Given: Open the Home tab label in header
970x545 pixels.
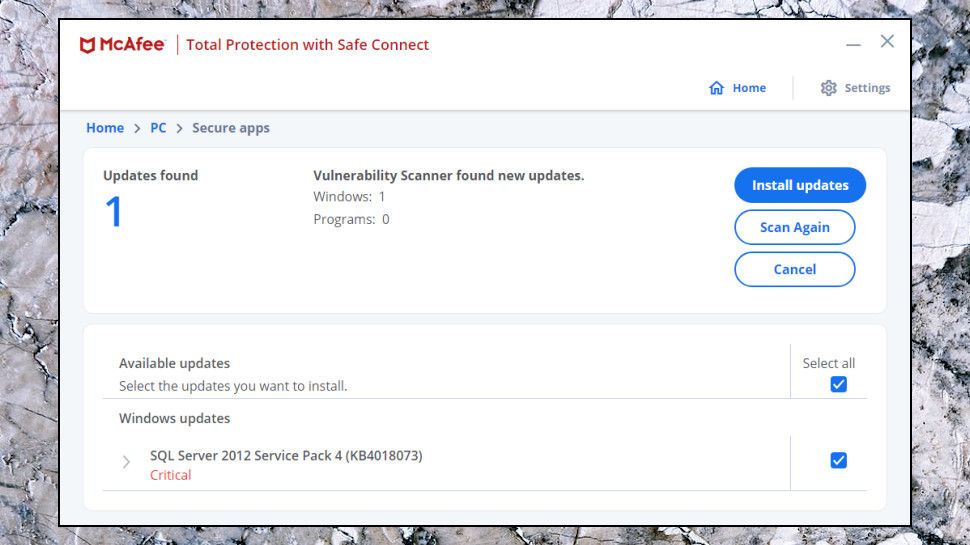Looking at the screenshot, I should 749,88.
